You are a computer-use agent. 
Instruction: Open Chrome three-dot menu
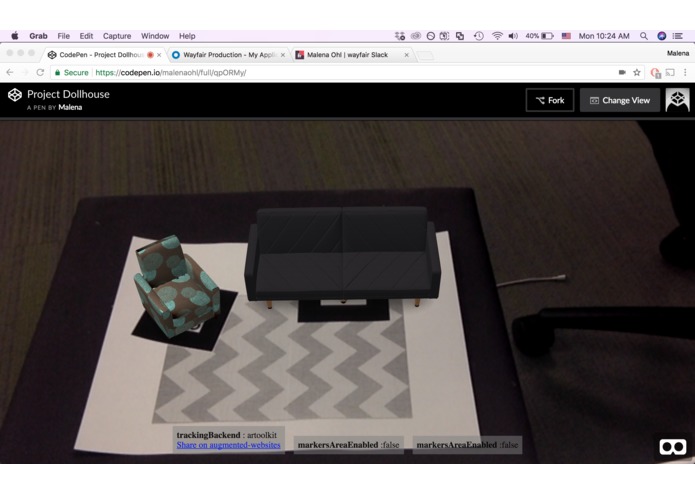[x=685, y=72]
